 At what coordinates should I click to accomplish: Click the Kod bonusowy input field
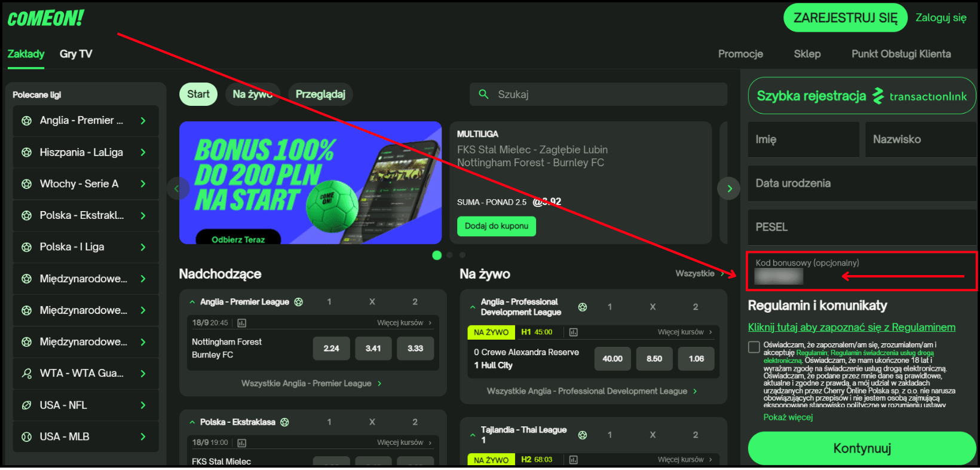860,272
